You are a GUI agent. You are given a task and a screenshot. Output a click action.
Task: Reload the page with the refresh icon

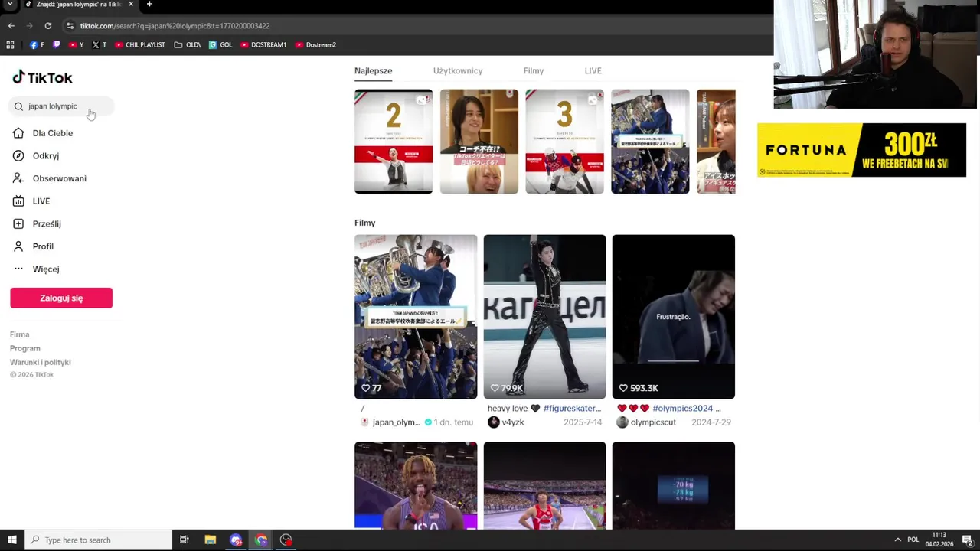tap(47, 25)
